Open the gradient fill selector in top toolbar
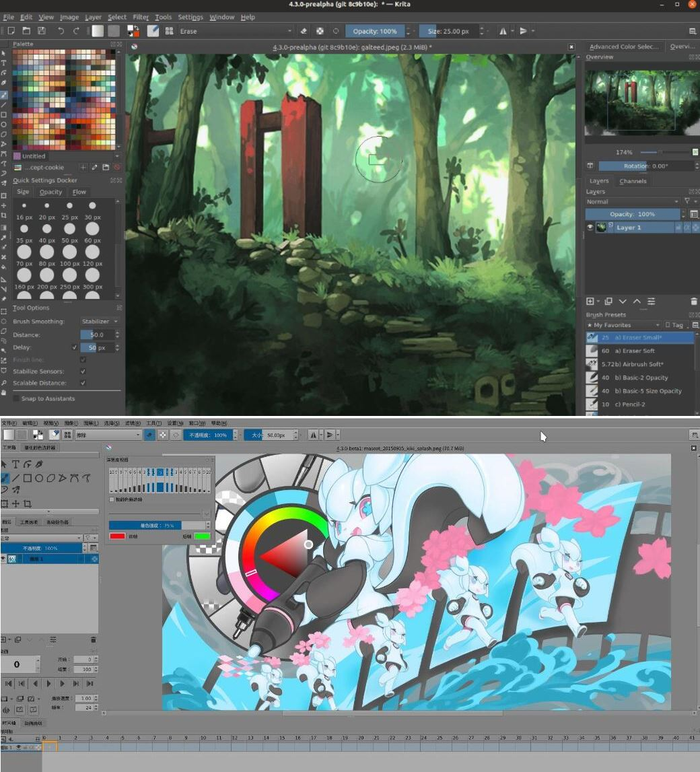The image size is (700, 772). 98,31
